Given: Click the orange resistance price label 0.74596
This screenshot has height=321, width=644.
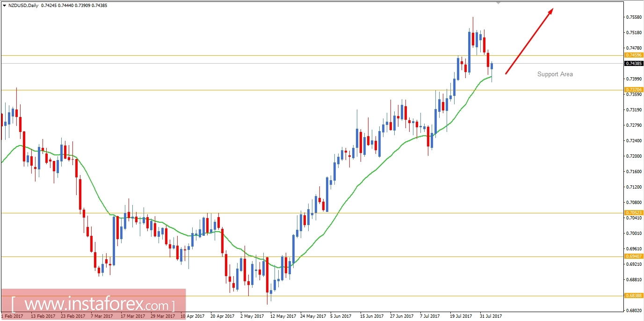Looking at the screenshot, I should click(634, 55).
